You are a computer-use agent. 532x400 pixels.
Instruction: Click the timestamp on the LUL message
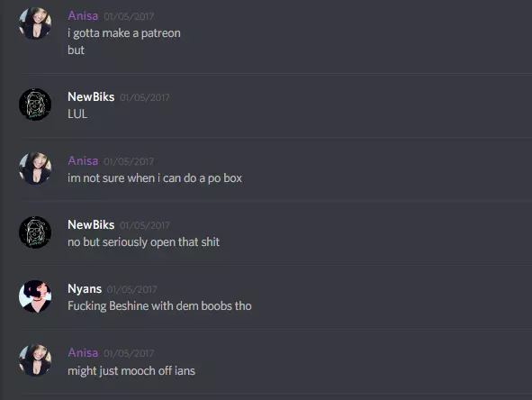(x=145, y=98)
